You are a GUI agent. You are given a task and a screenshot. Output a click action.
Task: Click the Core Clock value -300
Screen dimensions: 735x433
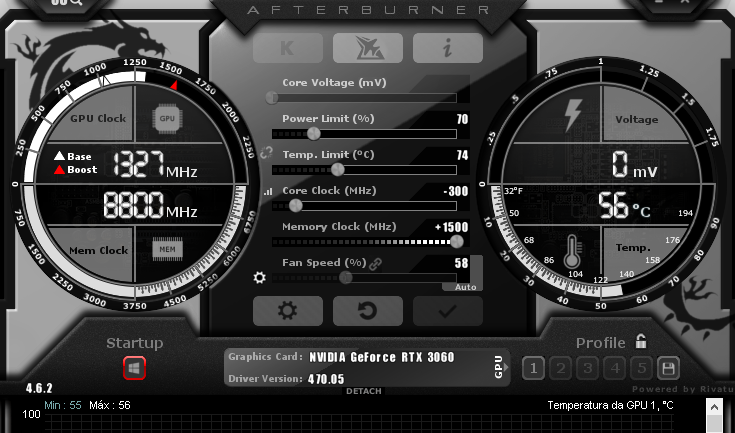click(456, 191)
